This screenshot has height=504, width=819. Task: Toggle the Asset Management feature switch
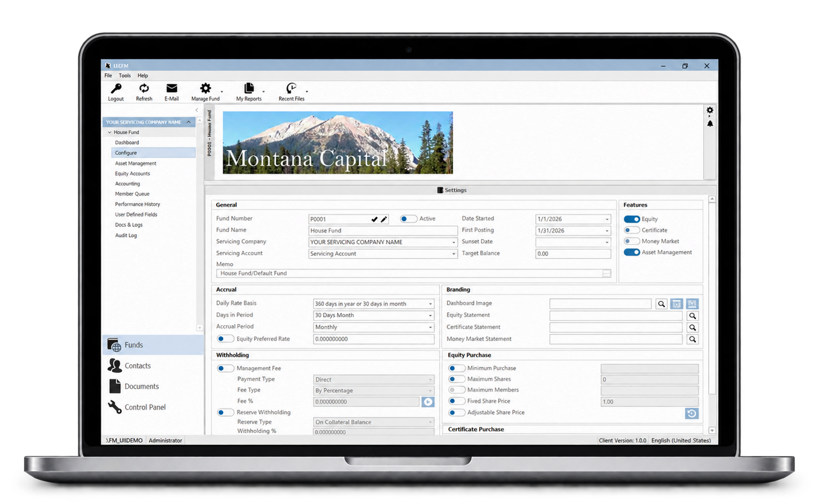(x=631, y=253)
